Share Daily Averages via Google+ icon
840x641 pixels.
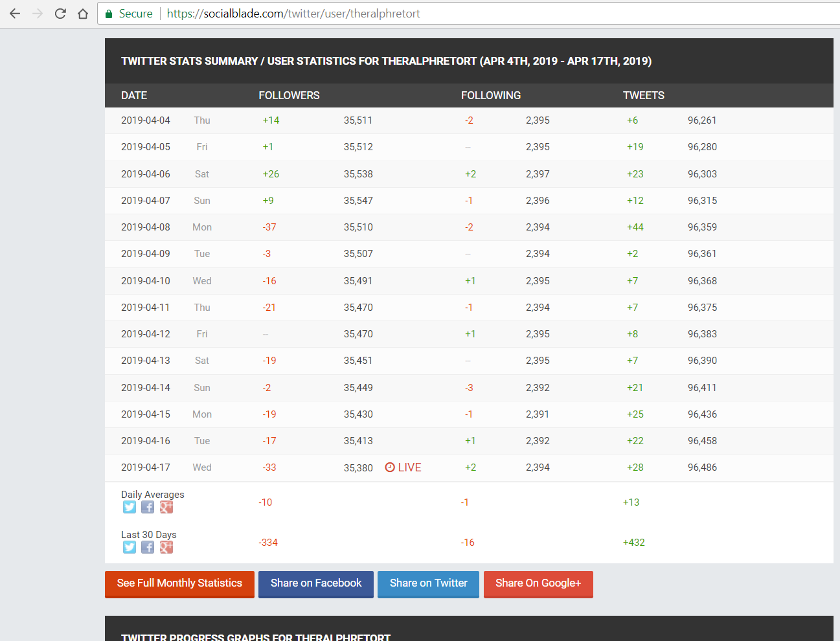pos(166,507)
